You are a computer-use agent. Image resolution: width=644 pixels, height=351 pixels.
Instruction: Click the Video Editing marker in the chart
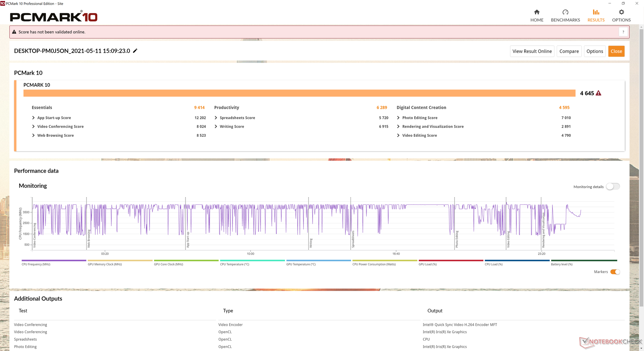[x=508, y=239]
